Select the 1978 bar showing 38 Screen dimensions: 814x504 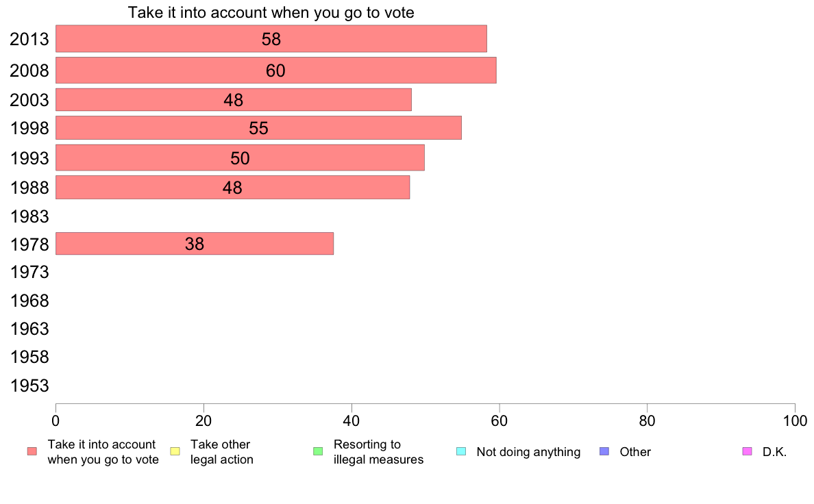[195, 243]
